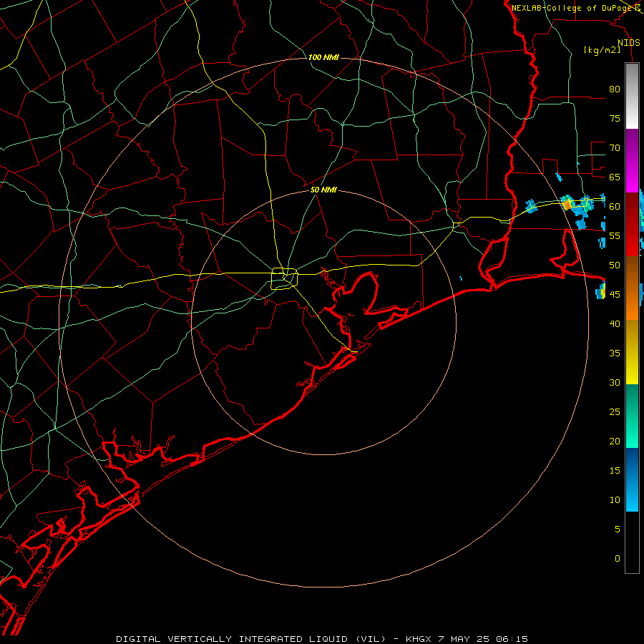Image resolution: width=644 pixels, height=644 pixels.
Task: Click the 75 value on the color scale
Action: click(x=615, y=118)
